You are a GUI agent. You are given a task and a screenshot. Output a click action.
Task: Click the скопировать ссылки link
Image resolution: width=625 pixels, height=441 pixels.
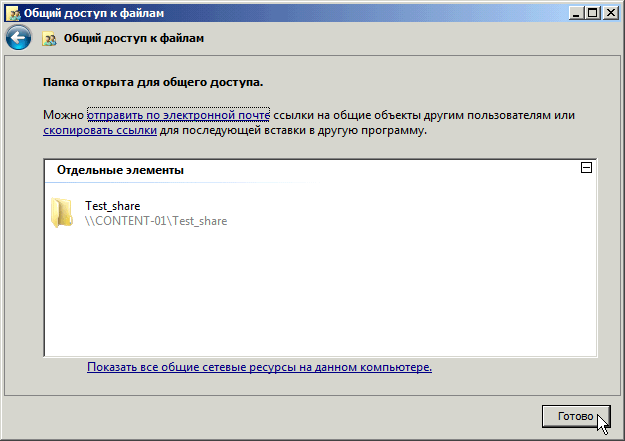pyautogui.click(x=100, y=130)
